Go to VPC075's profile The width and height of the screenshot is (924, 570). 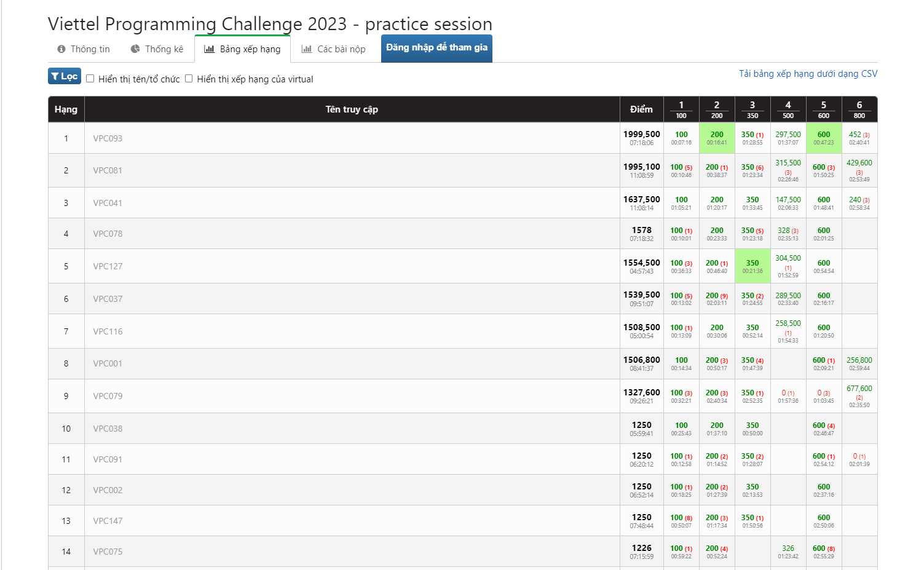click(x=108, y=552)
